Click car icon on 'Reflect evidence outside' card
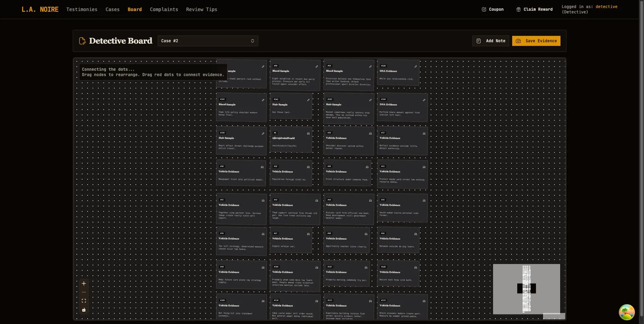 pyautogui.click(x=424, y=134)
